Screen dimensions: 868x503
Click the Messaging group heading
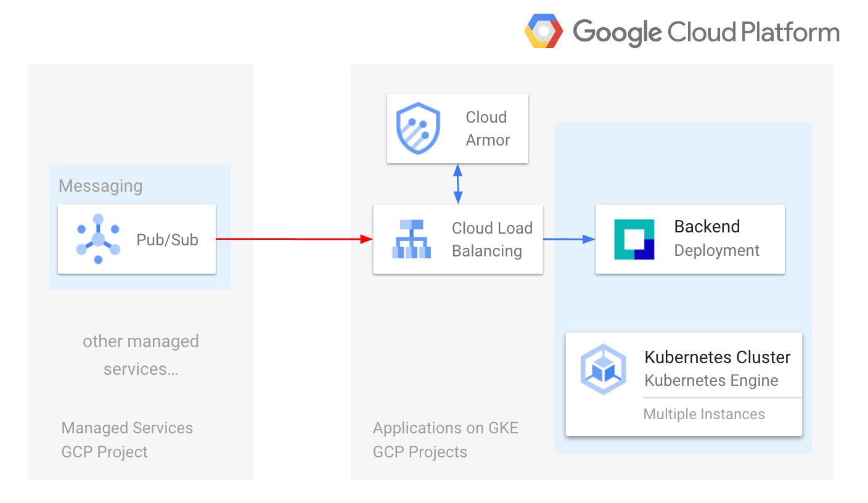point(100,186)
